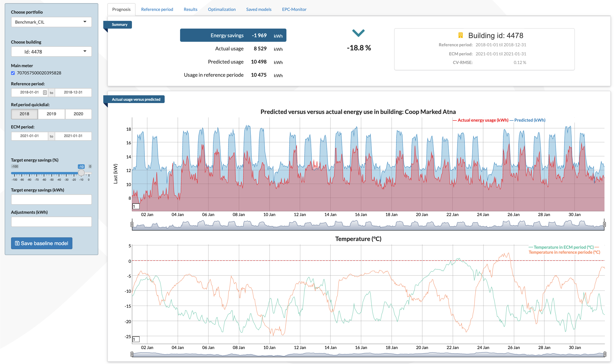Click the yellow building icon
The image size is (614, 364).
click(x=460, y=35)
